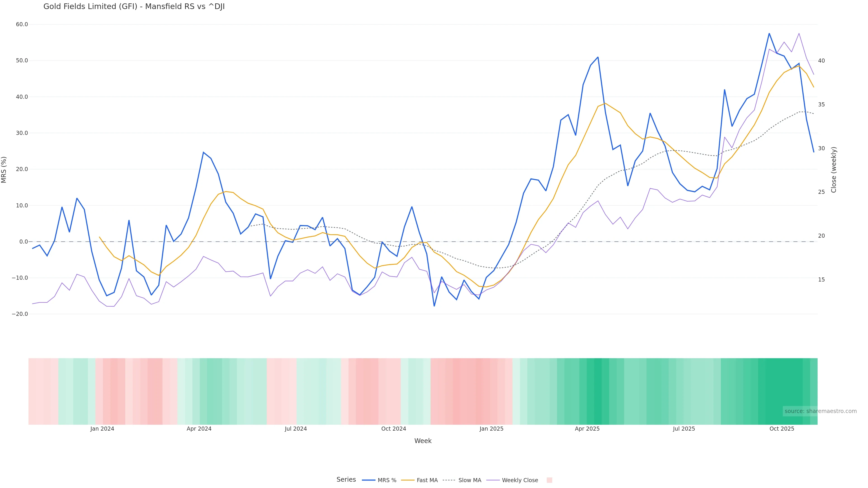The width and height of the screenshot is (868, 488).
Task: Hide the Slow MA legend entry
Action: 469,480
